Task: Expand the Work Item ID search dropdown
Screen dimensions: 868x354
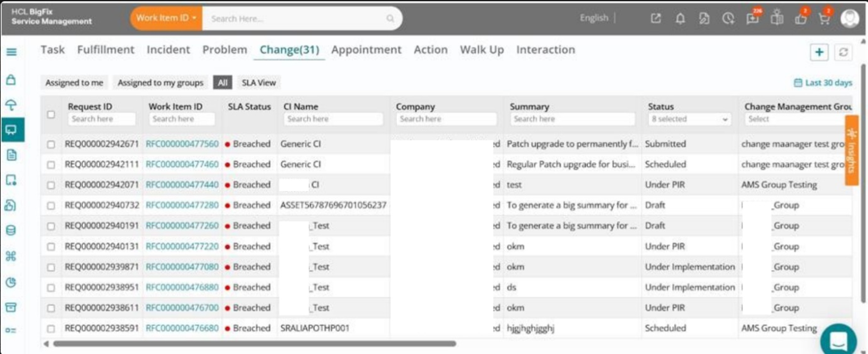Action: click(166, 18)
